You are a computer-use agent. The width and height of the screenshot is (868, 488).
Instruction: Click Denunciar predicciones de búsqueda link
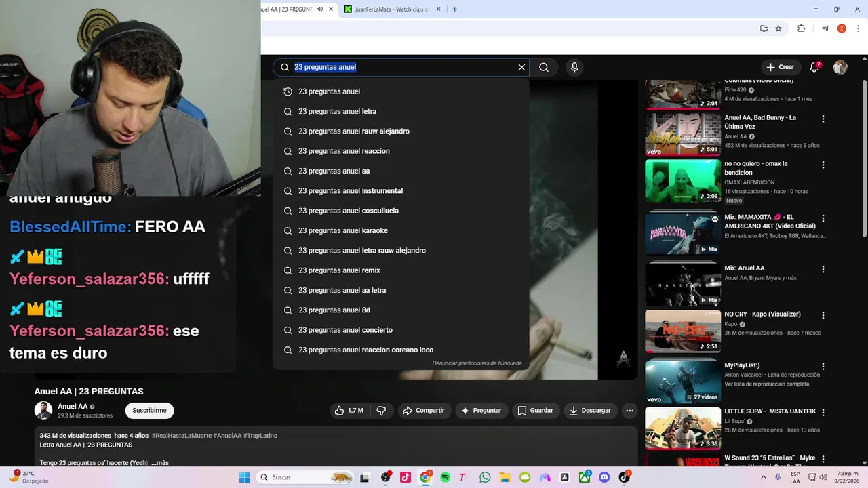(x=477, y=363)
